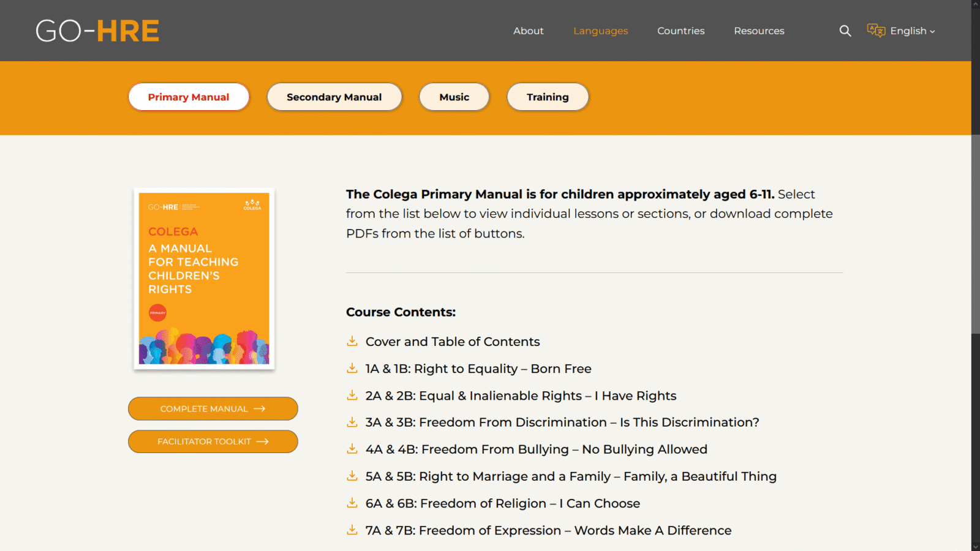The width and height of the screenshot is (980, 551).
Task: Open the About menu item
Action: 528,31
